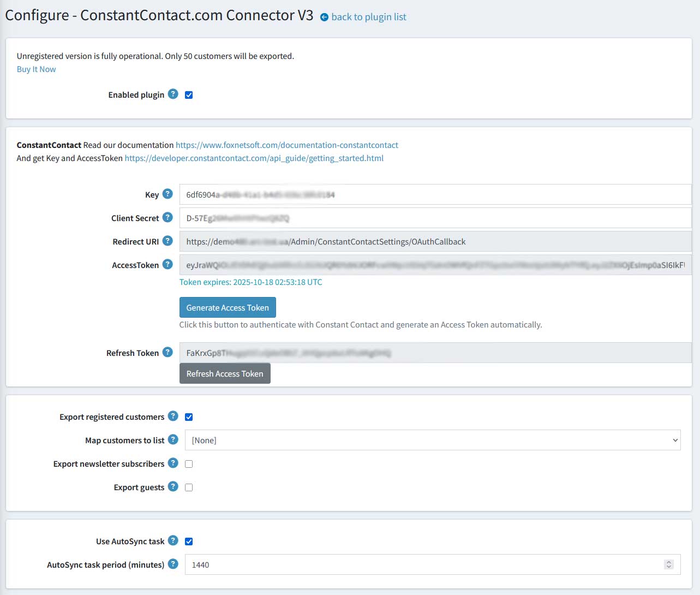The height and width of the screenshot is (595, 700).
Task: Click the AutoSync period spinner arrows
Action: click(668, 564)
